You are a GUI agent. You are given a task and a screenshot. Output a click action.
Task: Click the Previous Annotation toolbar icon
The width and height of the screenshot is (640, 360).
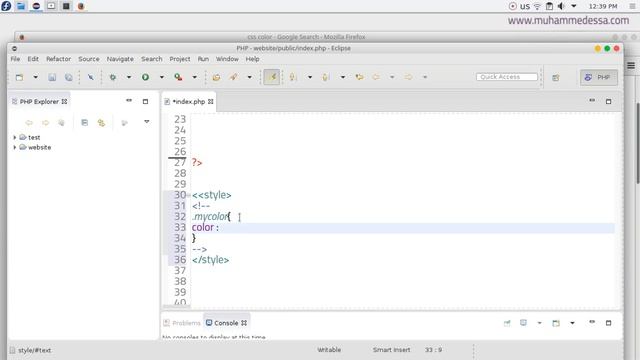pyautogui.click(x=325, y=77)
